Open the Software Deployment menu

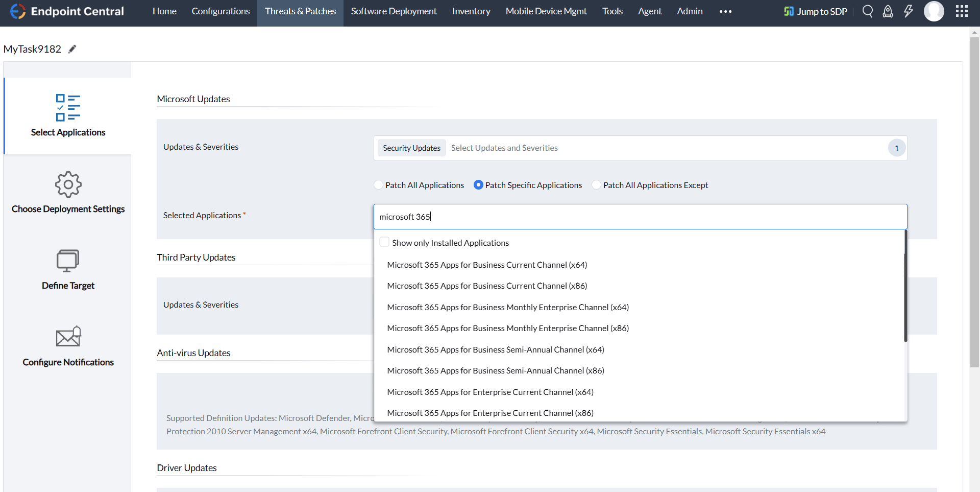pos(394,11)
